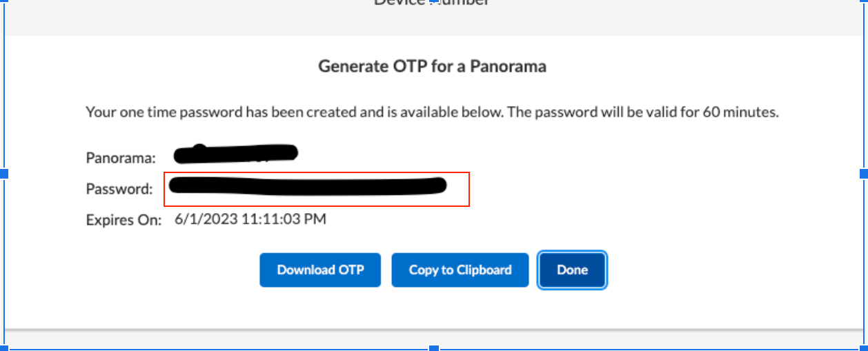
Task: Click the Expires On timestamp
Action: (250, 219)
